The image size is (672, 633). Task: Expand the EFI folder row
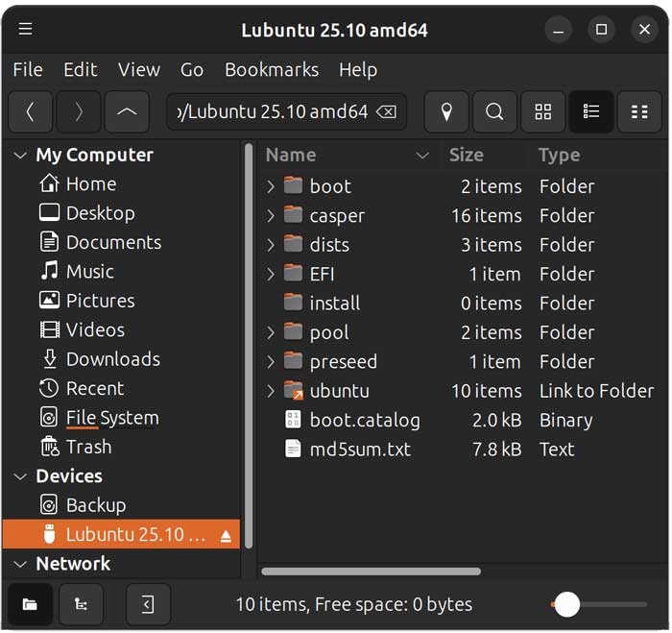point(270,274)
